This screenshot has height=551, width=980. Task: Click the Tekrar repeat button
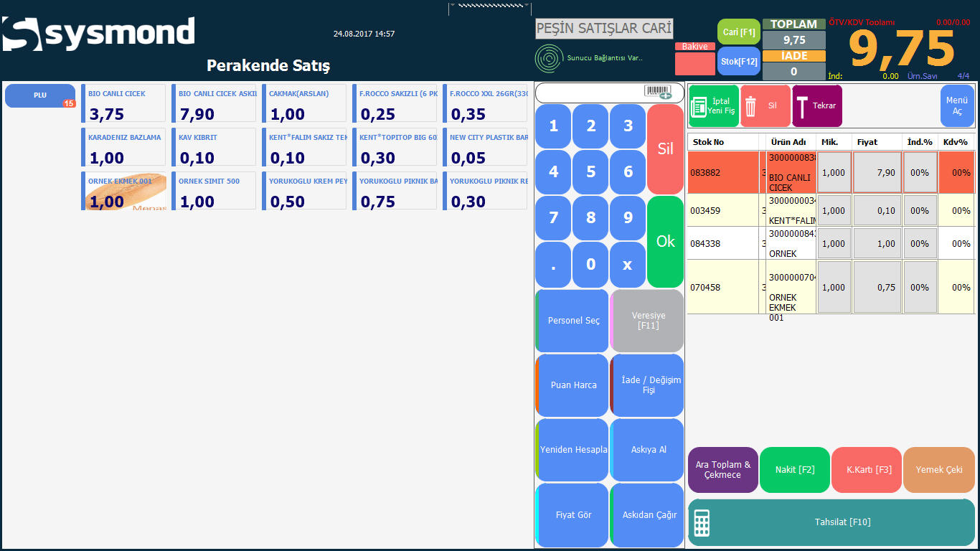817,106
